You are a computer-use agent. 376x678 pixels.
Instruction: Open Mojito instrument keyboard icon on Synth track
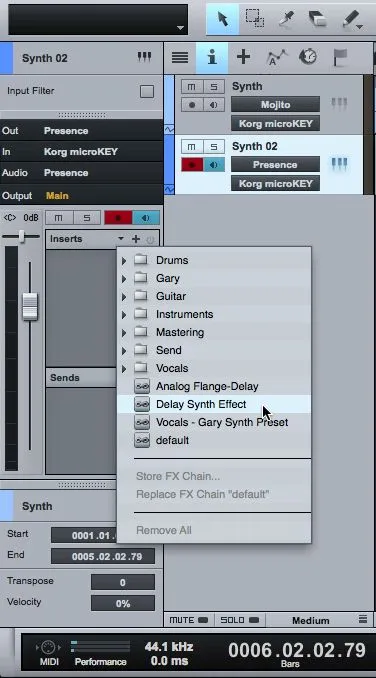coord(339,104)
